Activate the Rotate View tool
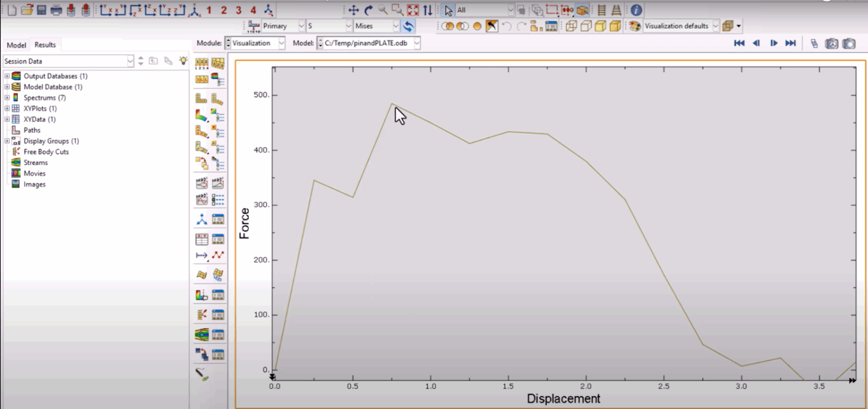The image size is (868, 409). tap(368, 10)
